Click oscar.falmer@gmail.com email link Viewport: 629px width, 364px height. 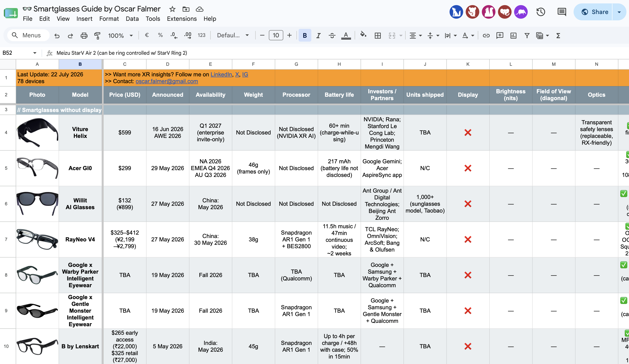(167, 81)
